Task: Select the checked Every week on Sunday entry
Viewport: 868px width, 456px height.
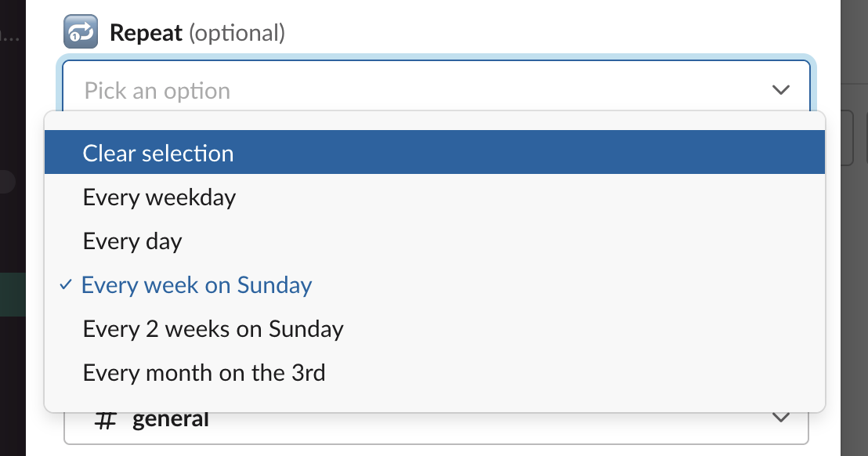Action: (x=197, y=284)
